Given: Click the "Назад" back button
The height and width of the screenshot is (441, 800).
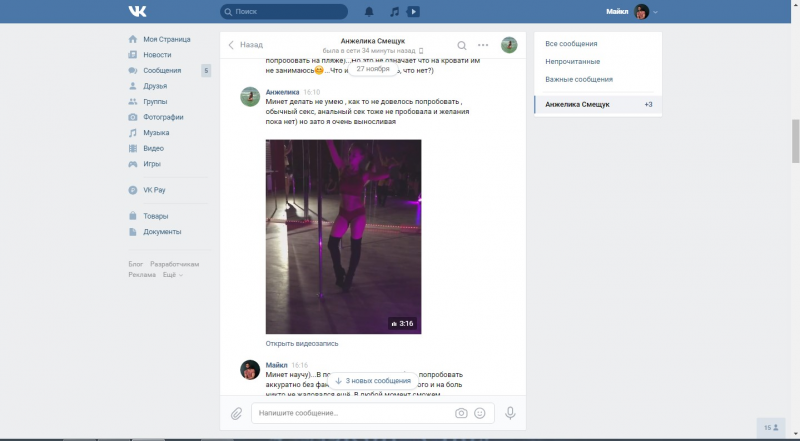Looking at the screenshot, I should point(246,45).
